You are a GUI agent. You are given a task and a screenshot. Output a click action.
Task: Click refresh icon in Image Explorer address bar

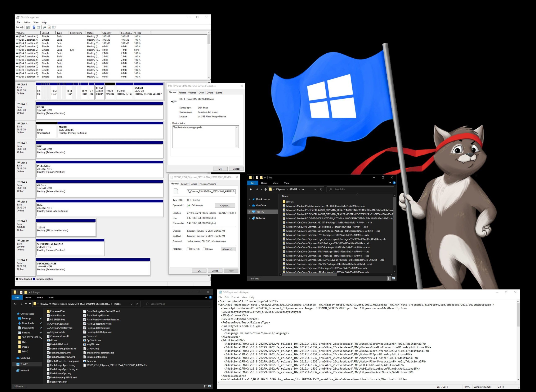coord(137,304)
